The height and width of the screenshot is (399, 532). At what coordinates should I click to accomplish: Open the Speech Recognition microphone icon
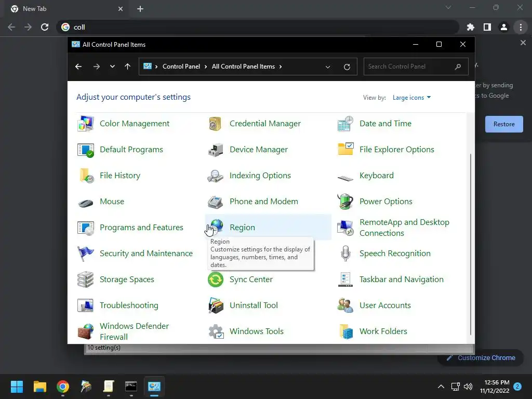tap(345, 254)
